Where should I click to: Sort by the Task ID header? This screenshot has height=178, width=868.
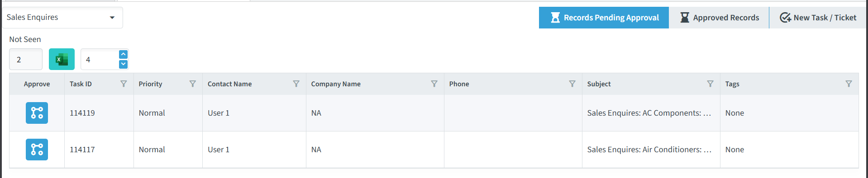click(x=81, y=84)
